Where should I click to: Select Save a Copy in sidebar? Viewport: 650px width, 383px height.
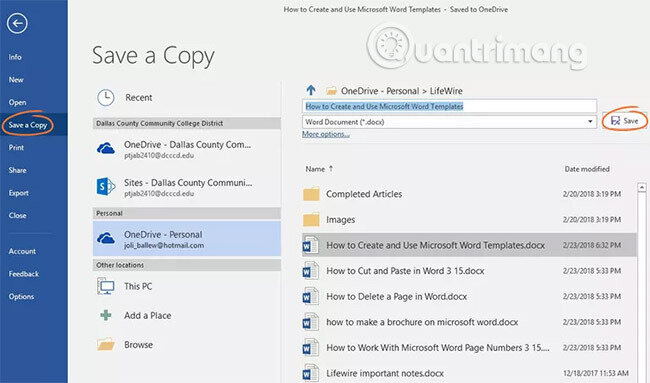pyautogui.click(x=28, y=125)
